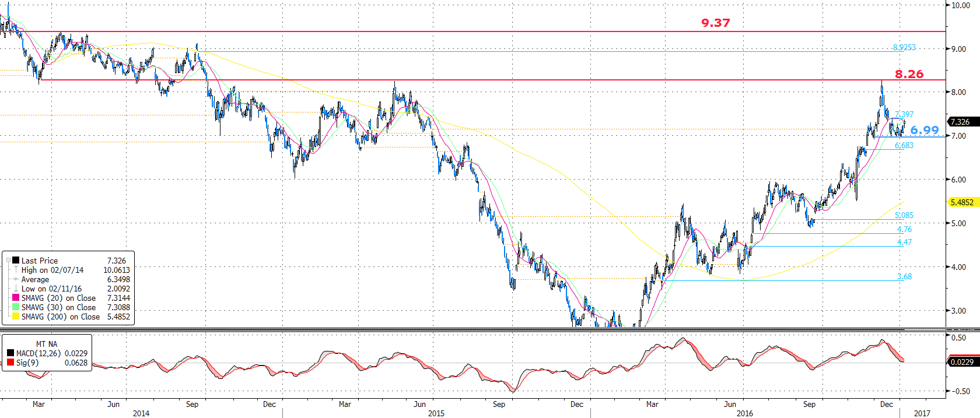Image resolution: width=980 pixels, height=418 pixels.
Task: Click the 10.0613 high value in legend
Action: [x=117, y=270]
